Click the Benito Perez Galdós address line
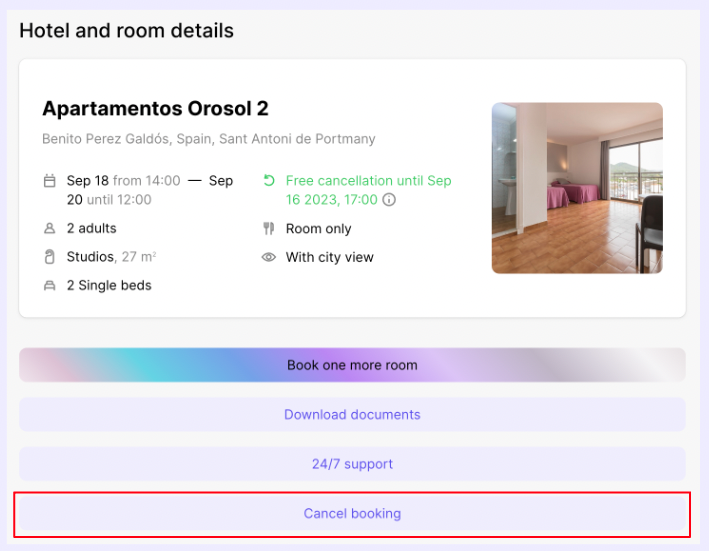709x551 pixels. point(209,139)
